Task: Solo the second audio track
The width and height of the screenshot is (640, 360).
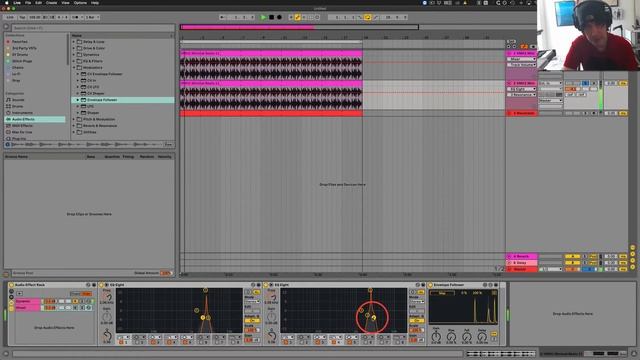Action: (585, 83)
